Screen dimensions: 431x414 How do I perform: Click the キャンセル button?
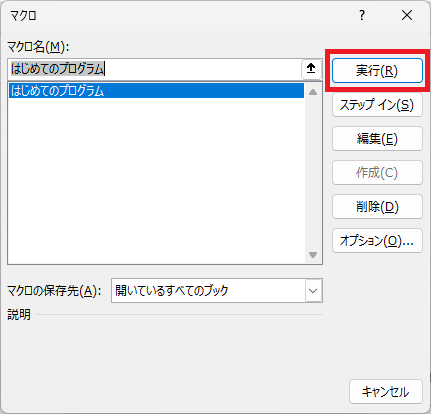coord(386,392)
